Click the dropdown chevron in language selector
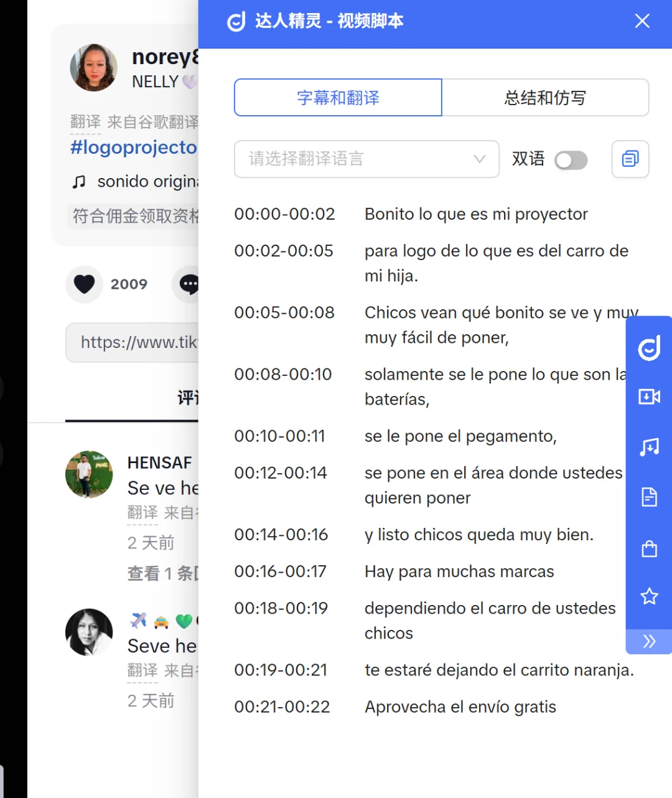The width and height of the screenshot is (672, 798). pos(478,159)
